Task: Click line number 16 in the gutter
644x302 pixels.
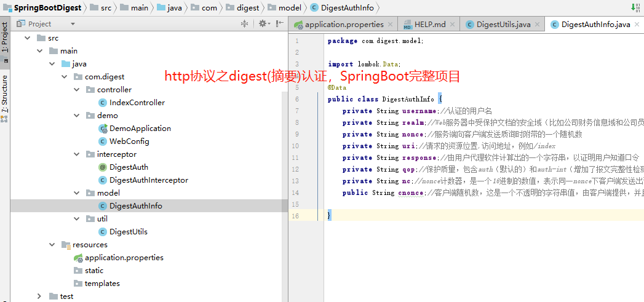Action: 296,216
